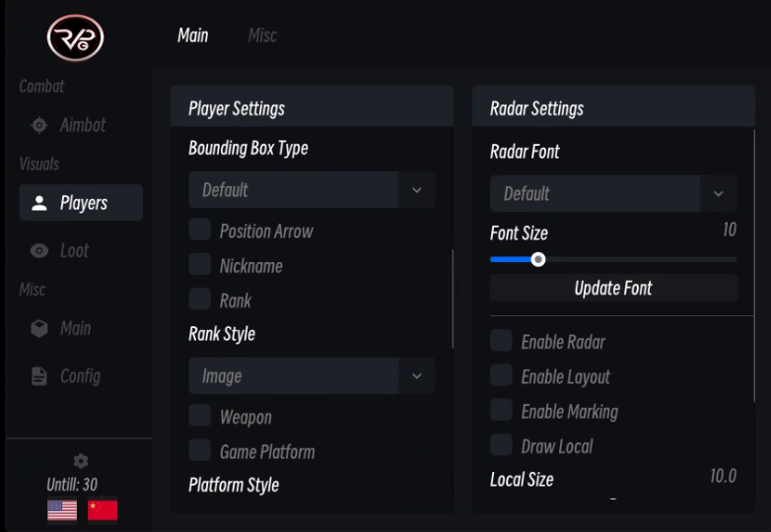Viewport: 771px width, 532px height.
Task: Open the Rank Style Image dropdown
Action: point(312,375)
